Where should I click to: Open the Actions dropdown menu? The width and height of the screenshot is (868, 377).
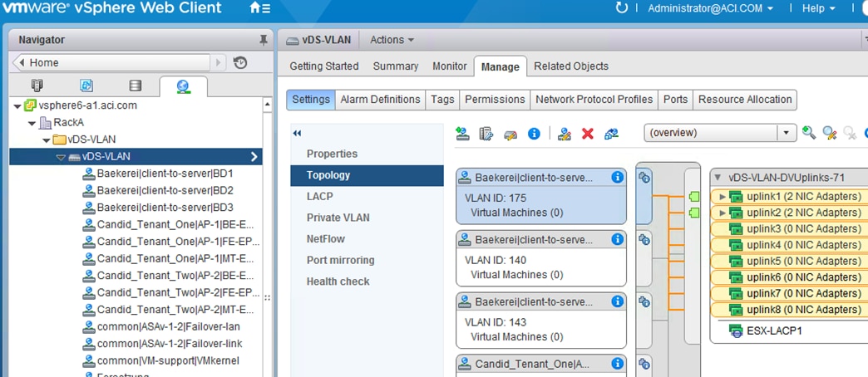click(x=392, y=40)
